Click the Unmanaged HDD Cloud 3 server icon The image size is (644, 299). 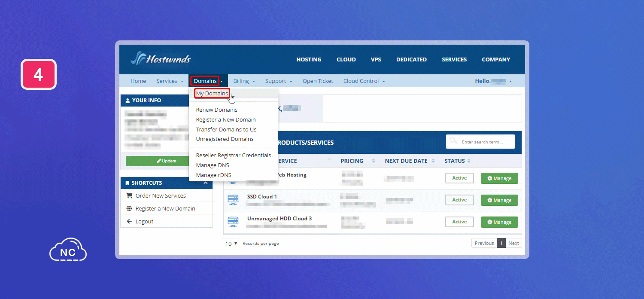pos(233,222)
